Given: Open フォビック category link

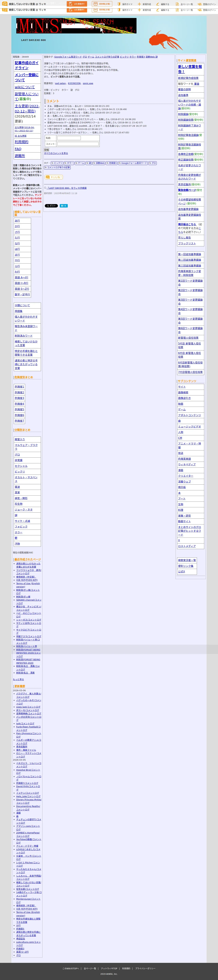Looking at the screenshot, I should tap(21, 527).
